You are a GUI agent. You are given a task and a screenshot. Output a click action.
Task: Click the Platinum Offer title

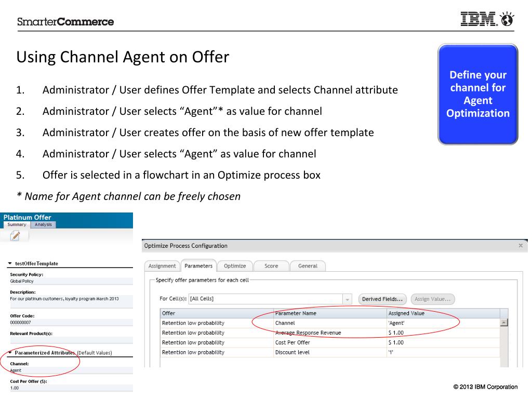27,217
